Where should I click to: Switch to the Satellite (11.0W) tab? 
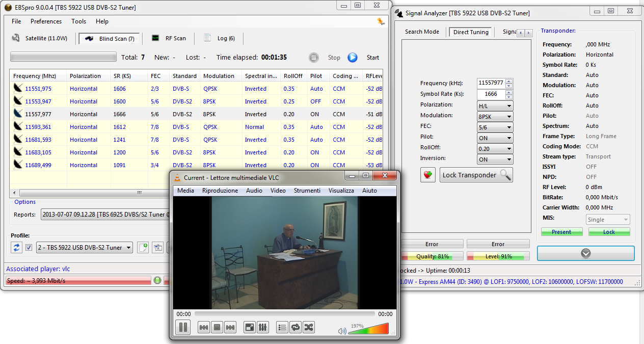(40, 38)
